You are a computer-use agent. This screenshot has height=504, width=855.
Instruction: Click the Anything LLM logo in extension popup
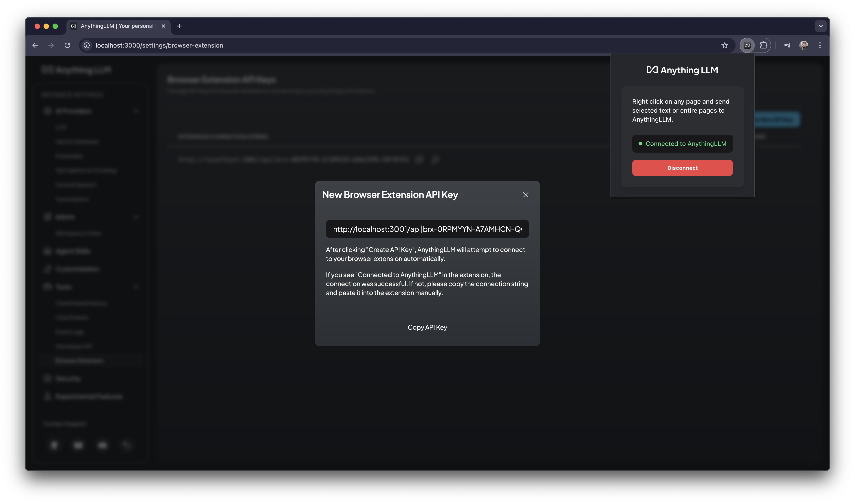tap(682, 70)
